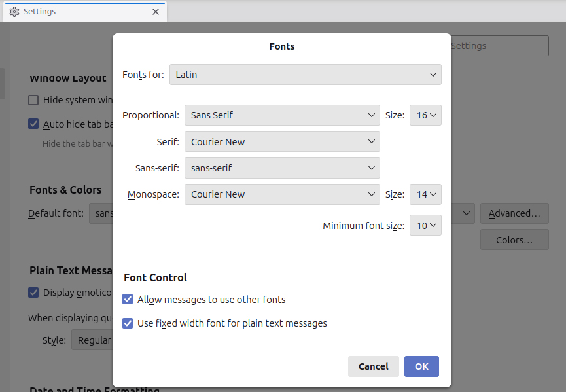Open the Sans-serif font dropdown

point(281,168)
